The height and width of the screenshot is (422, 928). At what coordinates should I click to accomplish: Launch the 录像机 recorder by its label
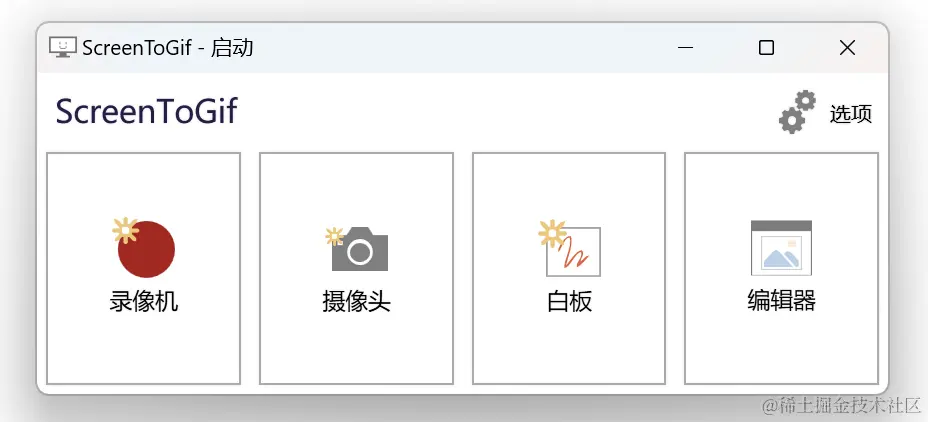144,302
